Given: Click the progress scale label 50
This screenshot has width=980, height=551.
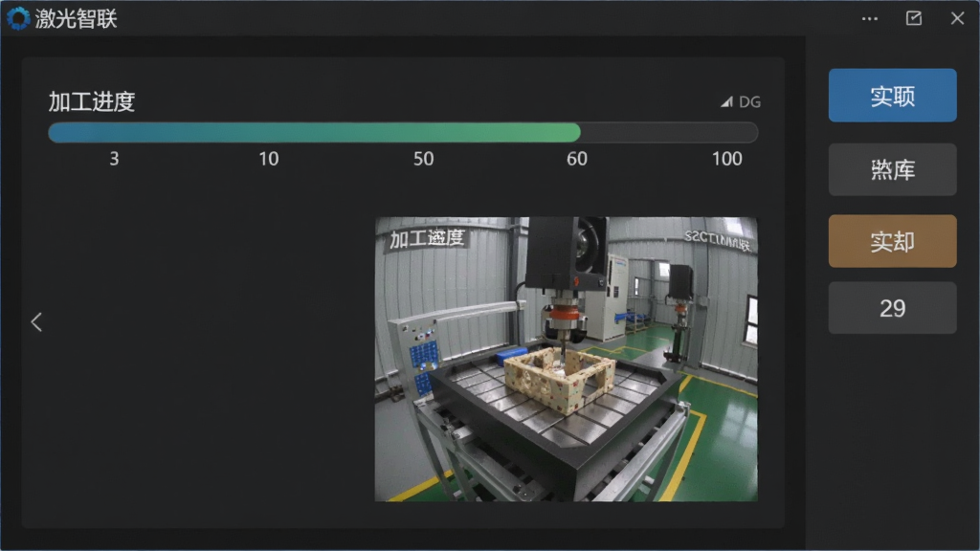Looking at the screenshot, I should click(423, 159).
